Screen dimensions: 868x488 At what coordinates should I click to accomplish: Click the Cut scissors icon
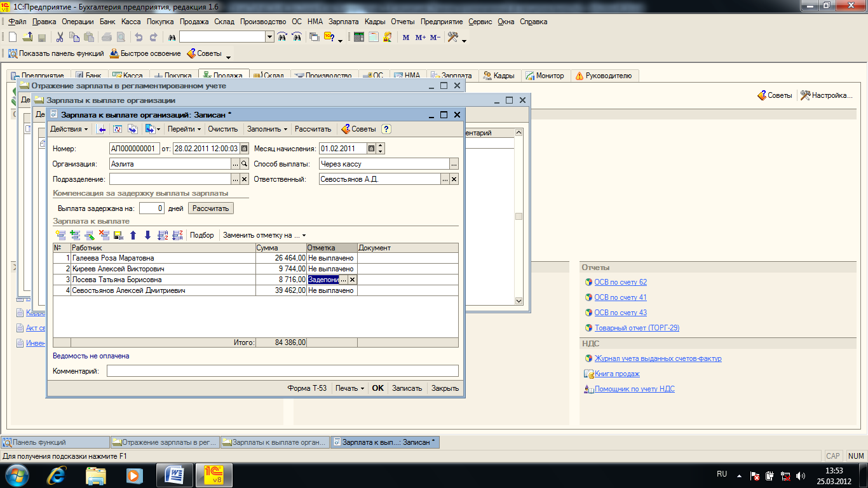point(60,37)
